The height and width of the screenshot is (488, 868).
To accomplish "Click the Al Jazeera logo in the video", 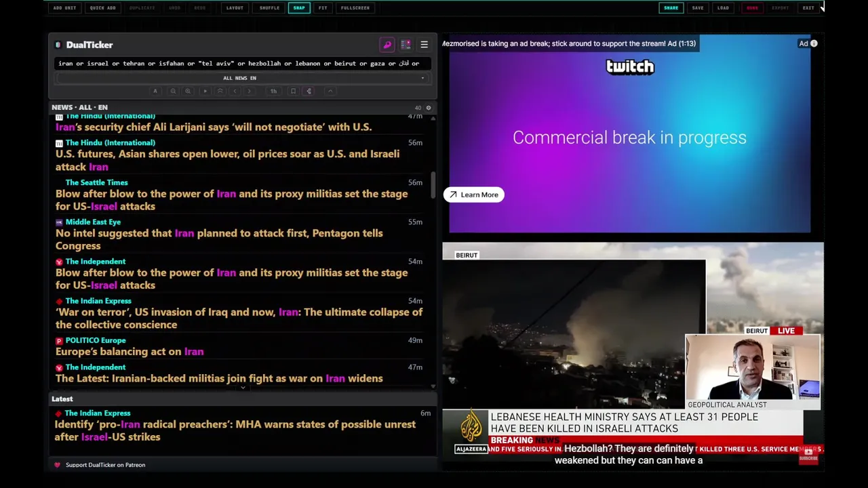I will (471, 430).
